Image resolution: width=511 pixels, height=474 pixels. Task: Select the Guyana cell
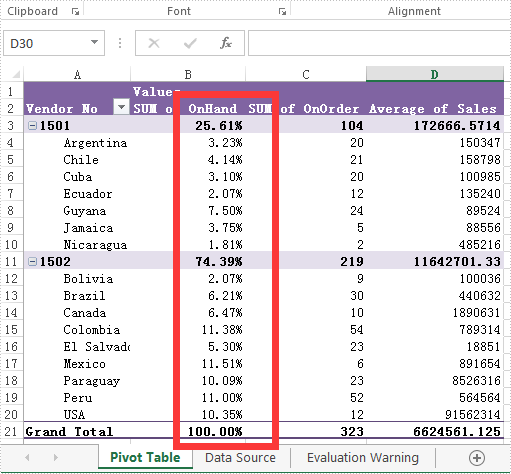(77, 211)
